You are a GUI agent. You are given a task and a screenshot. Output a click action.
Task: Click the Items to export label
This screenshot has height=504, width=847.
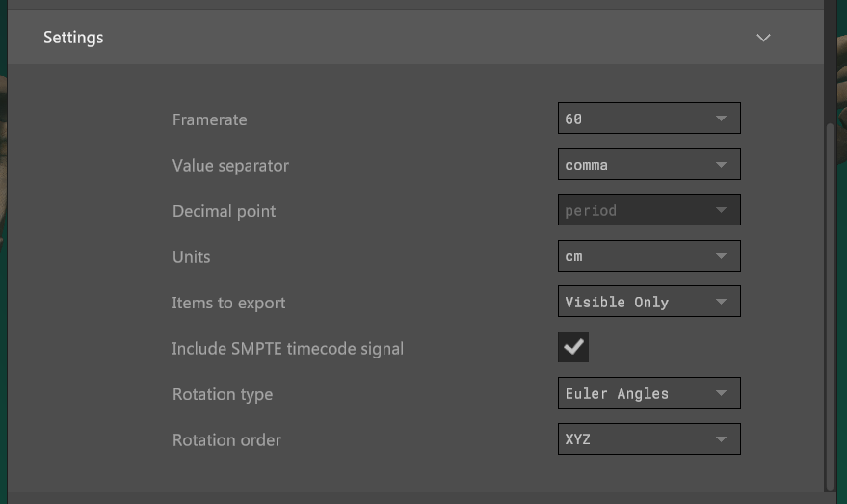coord(228,303)
